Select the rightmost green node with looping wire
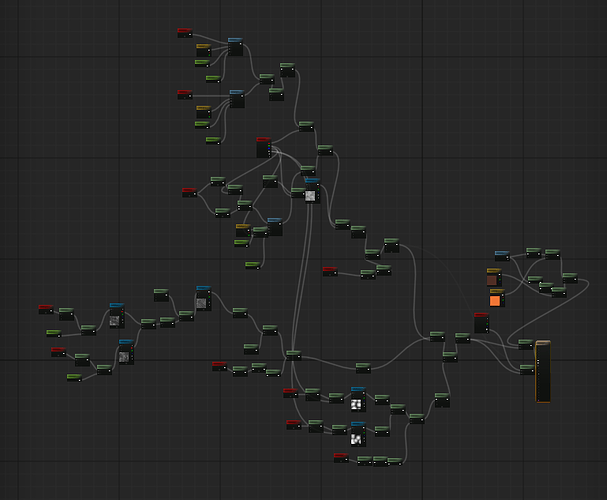The image size is (607, 500). point(570,278)
